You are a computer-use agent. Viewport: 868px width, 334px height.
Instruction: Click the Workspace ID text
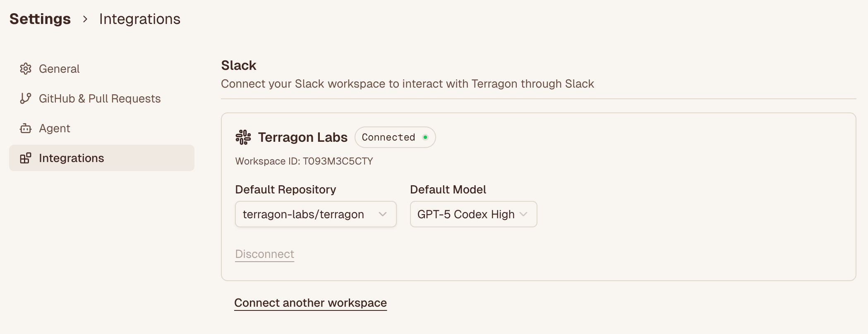point(304,161)
